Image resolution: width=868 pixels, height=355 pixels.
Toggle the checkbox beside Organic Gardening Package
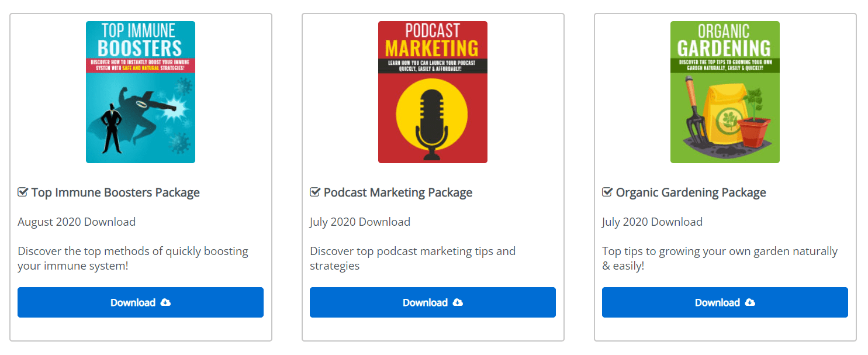[607, 192]
